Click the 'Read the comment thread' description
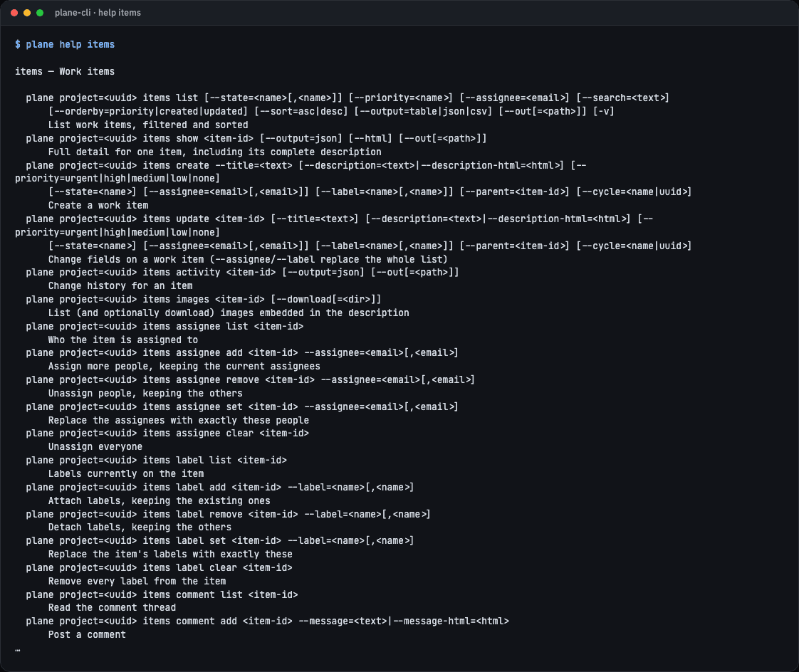 tap(112, 608)
